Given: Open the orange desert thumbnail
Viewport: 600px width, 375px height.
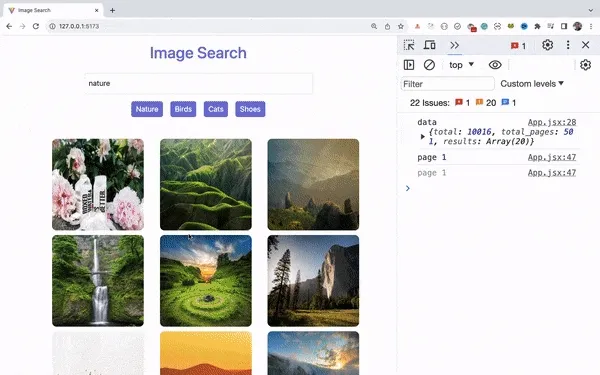Looking at the screenshot, I should coord(206,353).
